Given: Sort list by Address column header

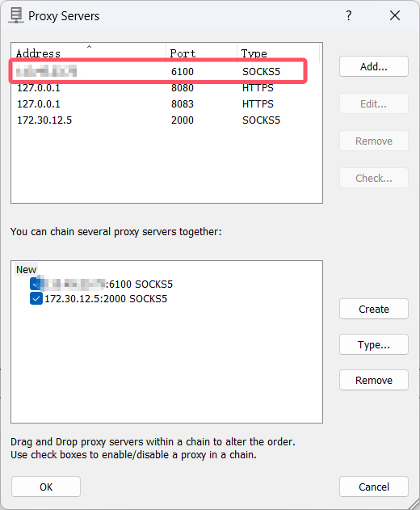Looking at the screenshot, I should [88, 53].
